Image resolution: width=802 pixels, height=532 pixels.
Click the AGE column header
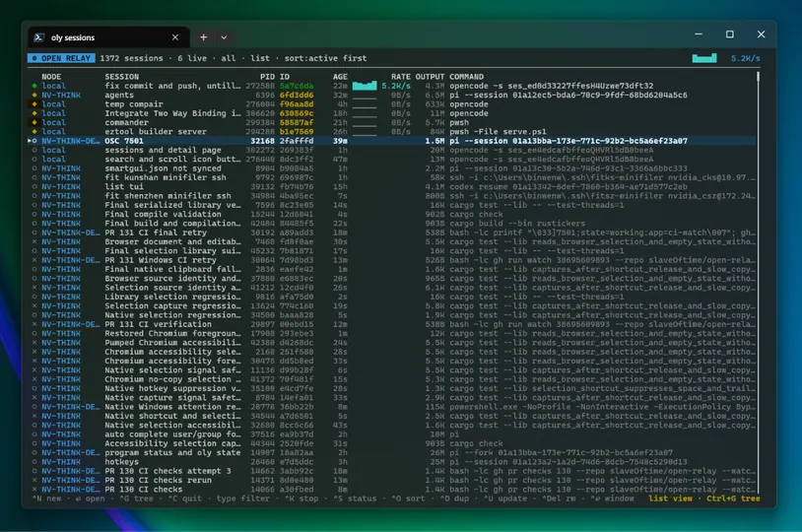(340, 77)
